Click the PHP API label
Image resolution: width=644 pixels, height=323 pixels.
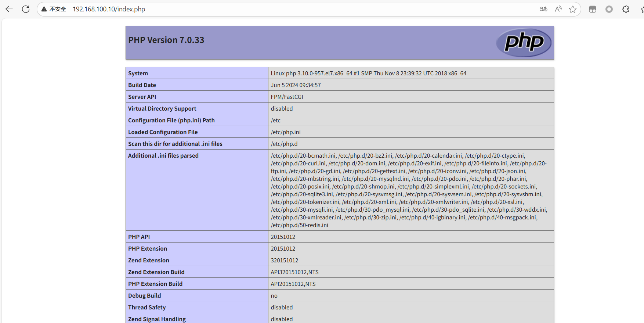click(139, 237)
